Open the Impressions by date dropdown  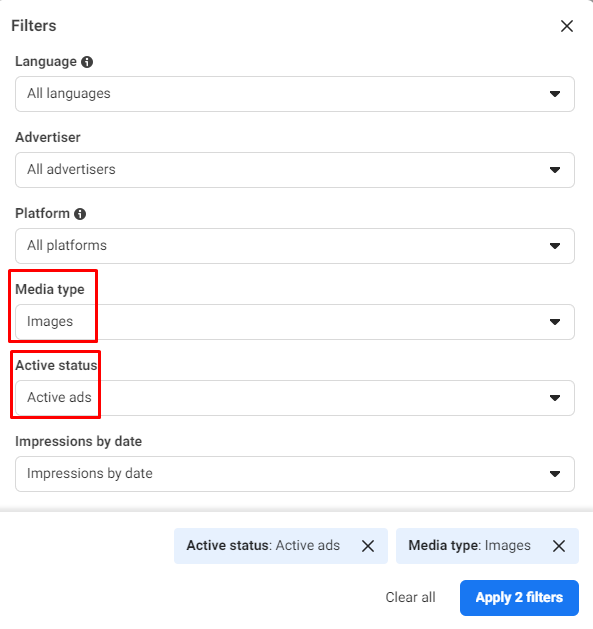[295, 474]
